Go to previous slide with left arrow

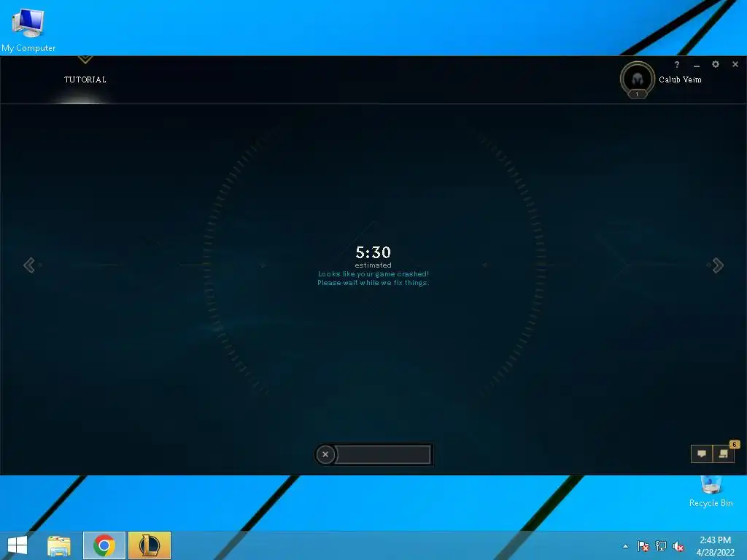pos(29,265)
